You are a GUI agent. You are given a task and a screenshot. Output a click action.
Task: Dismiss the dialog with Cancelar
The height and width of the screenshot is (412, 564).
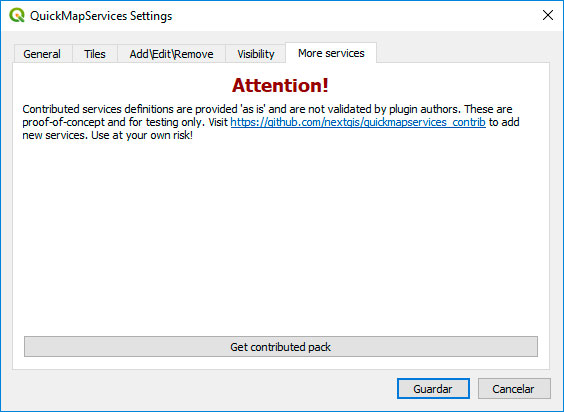pyautogui.click(x=514, y=389)
